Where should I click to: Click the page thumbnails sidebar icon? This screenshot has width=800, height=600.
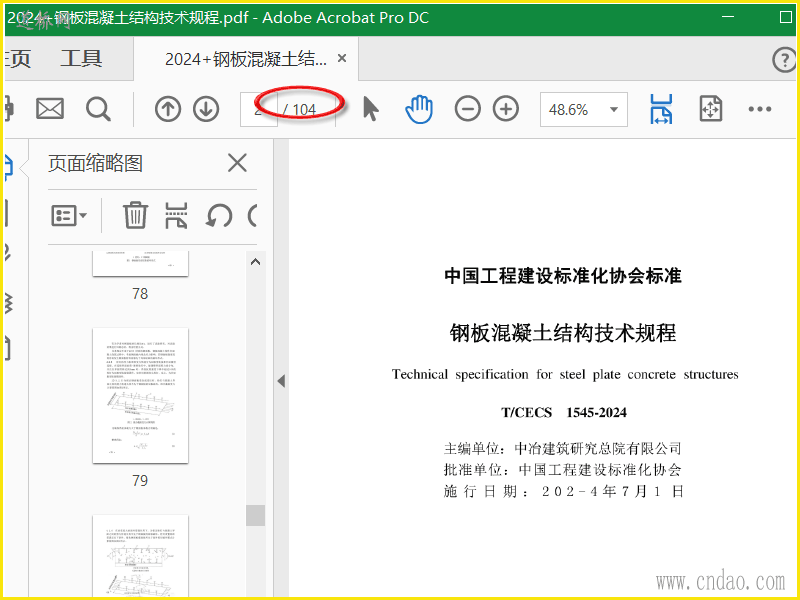(x=7, y=168)
